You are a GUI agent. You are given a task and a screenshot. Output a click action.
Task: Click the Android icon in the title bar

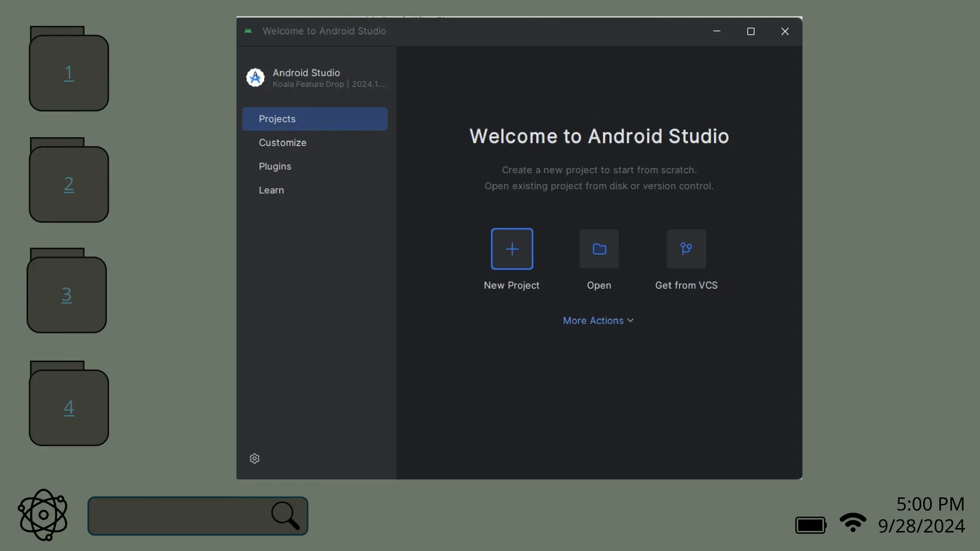pyautogui.click(x=248, y=31)
